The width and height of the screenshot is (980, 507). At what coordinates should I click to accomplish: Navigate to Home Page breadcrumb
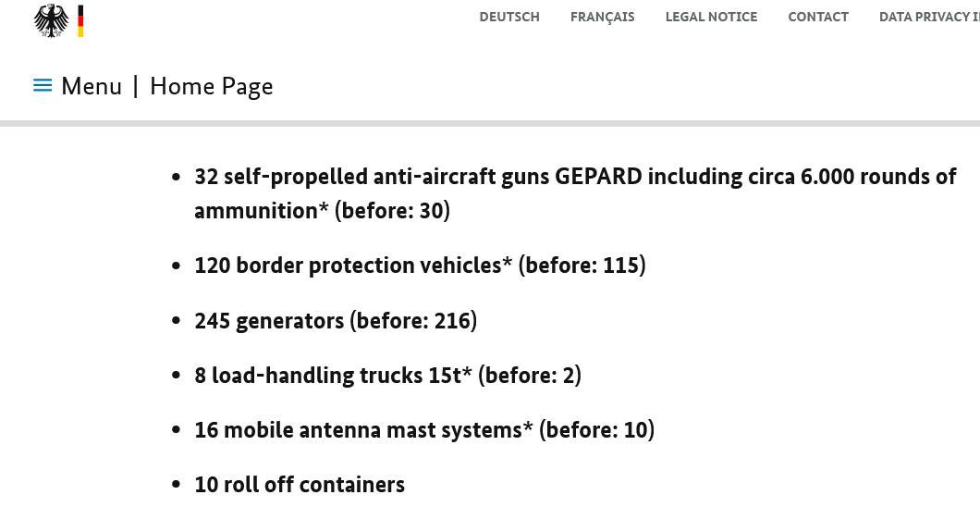click(x=211, y=86)
